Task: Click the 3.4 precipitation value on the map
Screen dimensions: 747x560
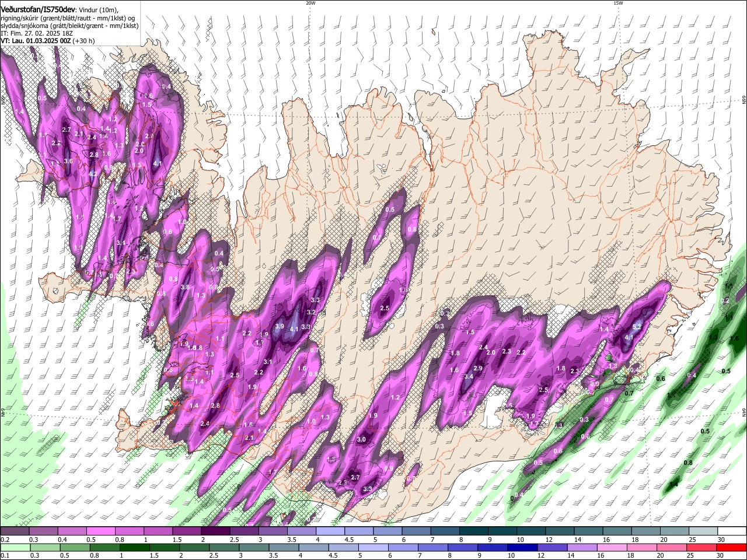Action: point(469,377)
